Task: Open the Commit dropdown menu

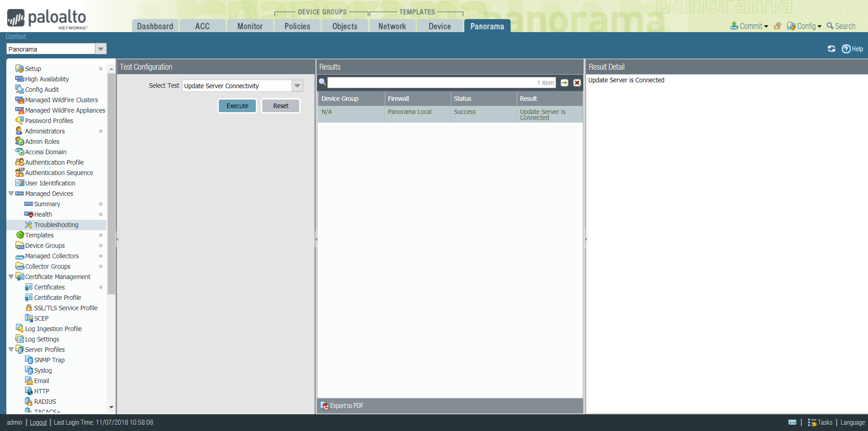Action: pyautogui.click(x=749, y=26)
